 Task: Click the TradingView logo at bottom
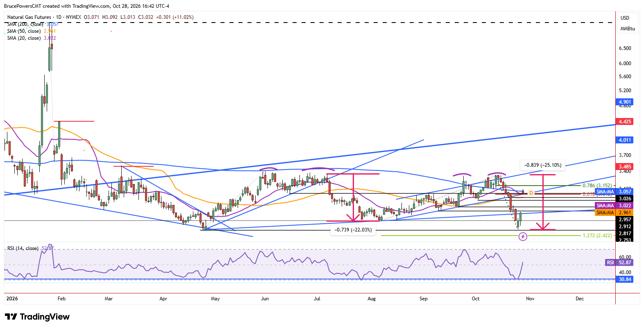37,317
